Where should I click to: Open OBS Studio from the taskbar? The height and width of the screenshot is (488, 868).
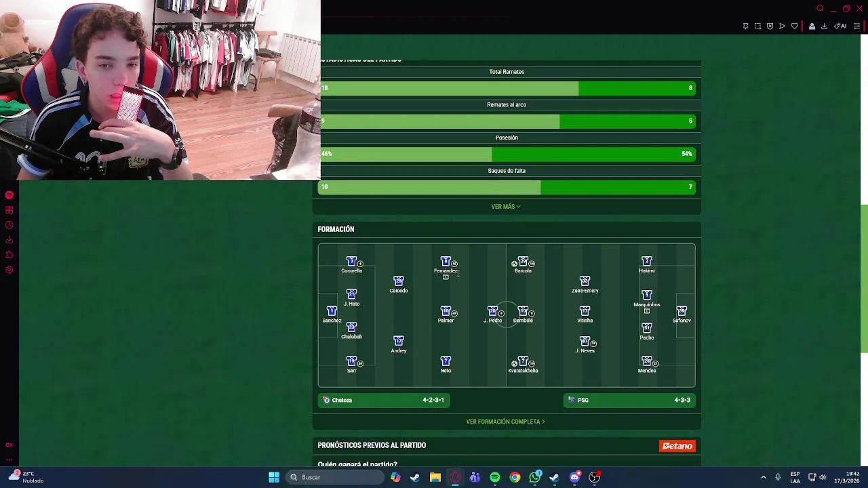[x=595, y=477]
